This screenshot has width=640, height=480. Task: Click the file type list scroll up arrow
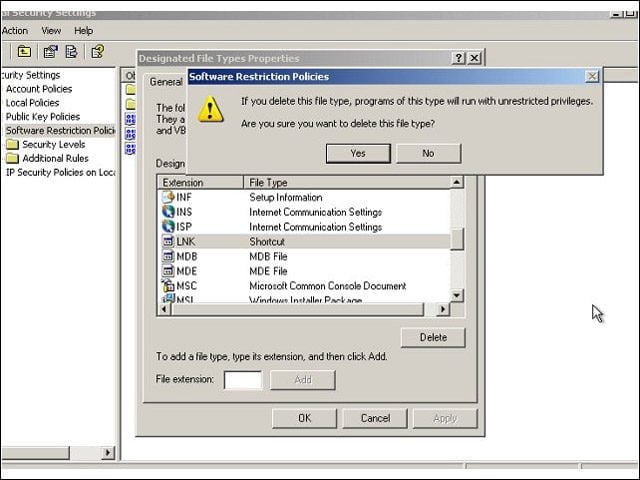click(457, 182)
